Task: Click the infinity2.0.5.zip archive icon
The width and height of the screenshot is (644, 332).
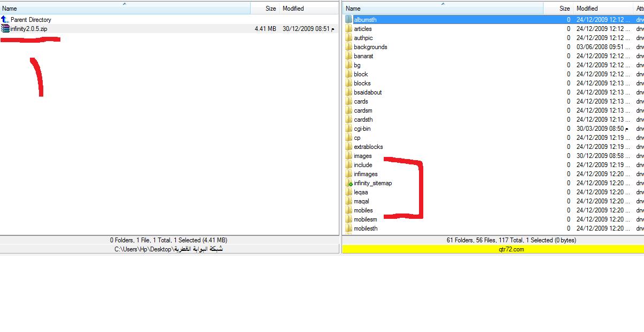Action: coord(5,29)
